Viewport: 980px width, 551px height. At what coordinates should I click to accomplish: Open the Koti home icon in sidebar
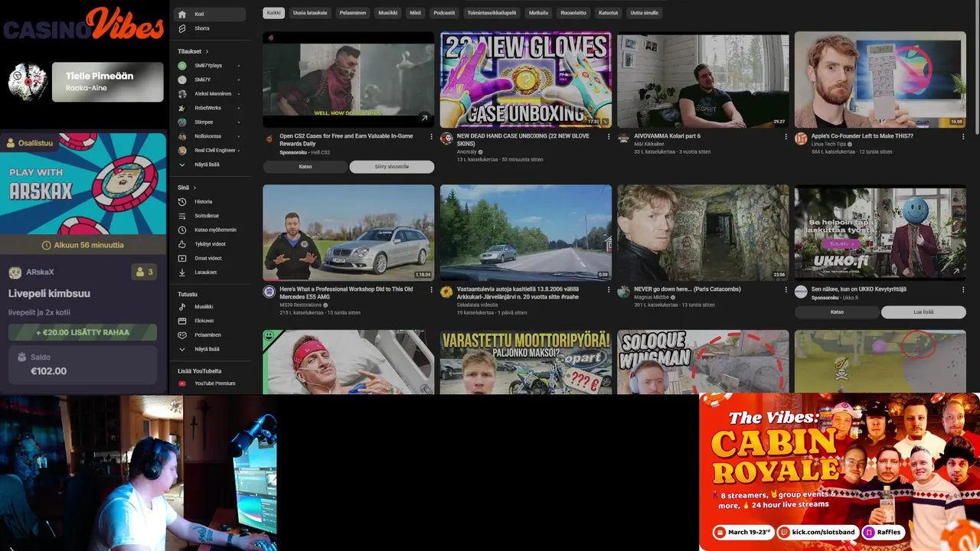click(x=181, y=14)
